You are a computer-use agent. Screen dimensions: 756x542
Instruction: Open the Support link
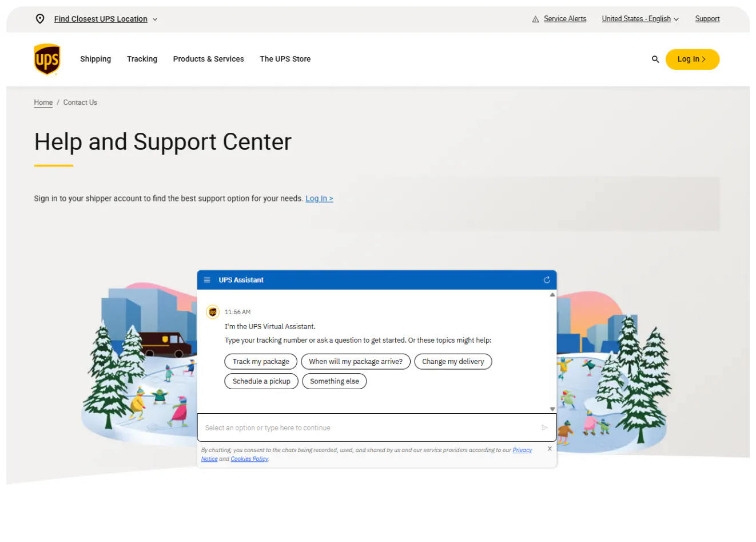click(707, 19)
